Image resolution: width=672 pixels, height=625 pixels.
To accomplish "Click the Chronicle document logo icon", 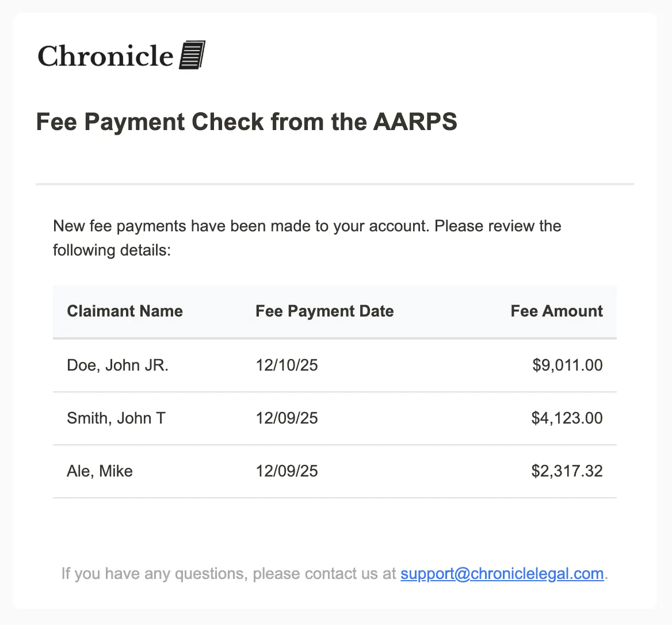I will [192, 55].
